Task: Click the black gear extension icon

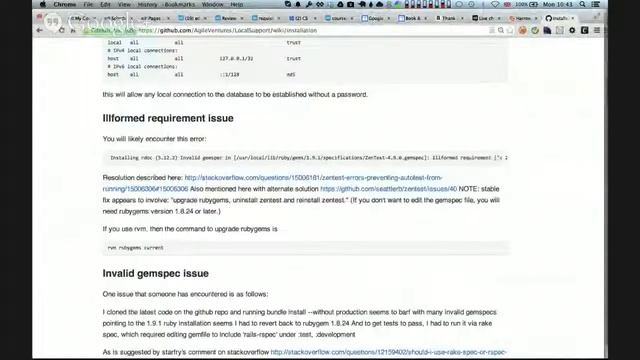Action: pos(572,31)
